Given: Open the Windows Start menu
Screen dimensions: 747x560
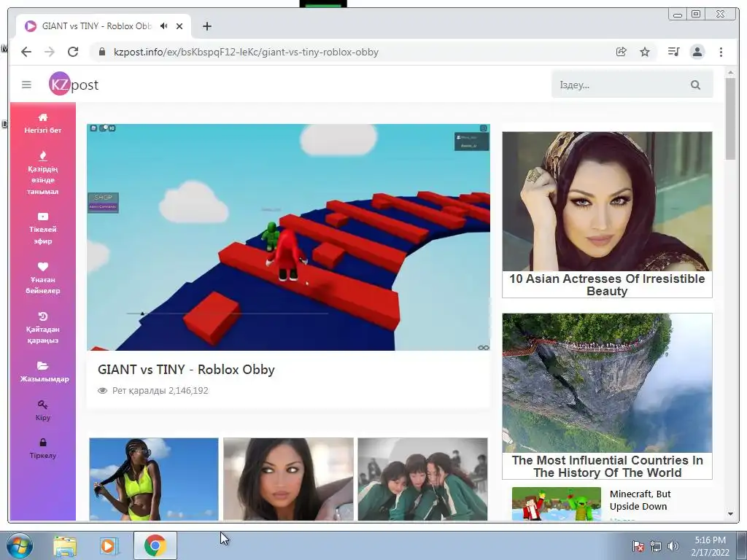Looking at the screenshot, I should coord(20,545).
